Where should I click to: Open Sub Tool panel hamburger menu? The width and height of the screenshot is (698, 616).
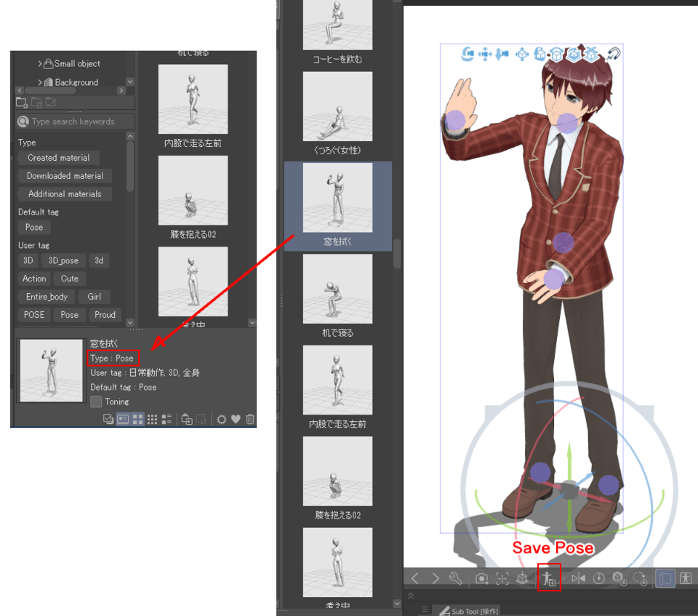coord(425,609)
